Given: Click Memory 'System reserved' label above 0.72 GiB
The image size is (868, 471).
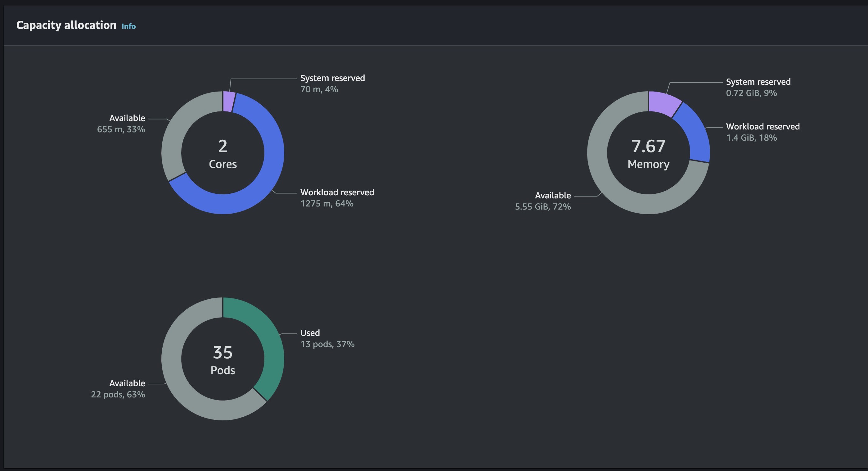Looking at the screenshot, I should [758, 82].
